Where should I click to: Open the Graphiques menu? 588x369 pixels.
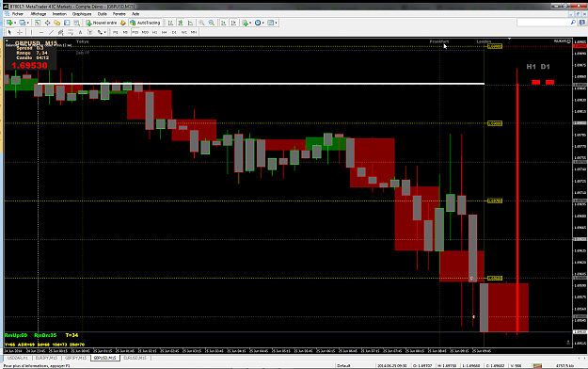[82, 14]
